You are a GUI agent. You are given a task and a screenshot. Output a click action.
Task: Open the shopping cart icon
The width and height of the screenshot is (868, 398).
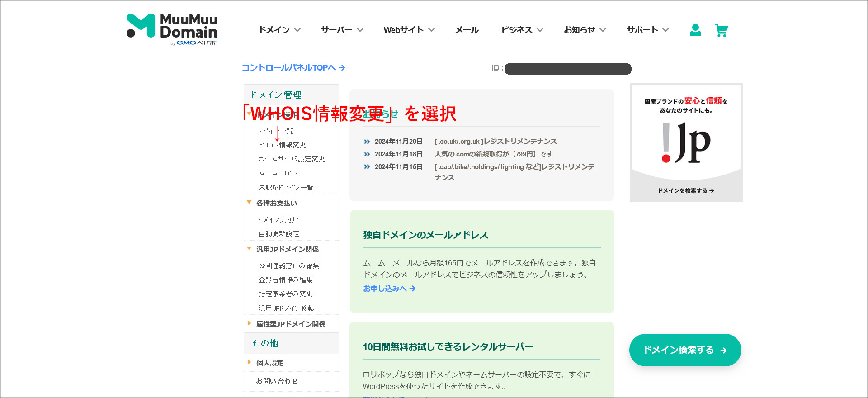tap(722, 30)
